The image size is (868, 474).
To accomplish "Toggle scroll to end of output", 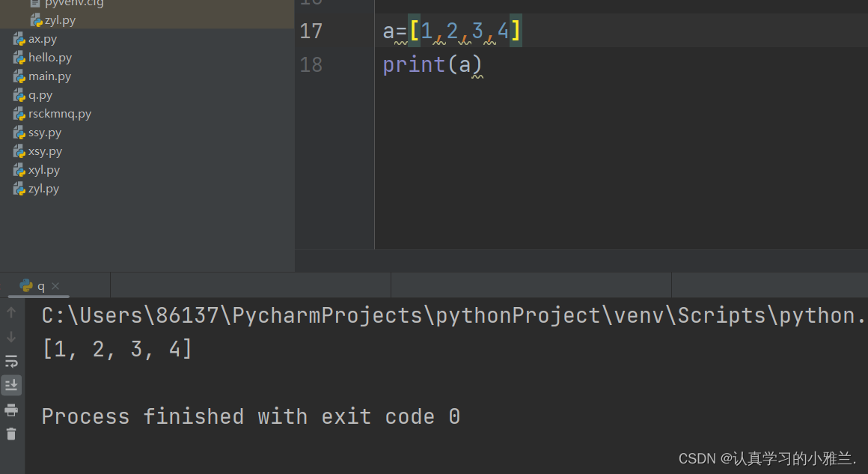I will pos(11,386).
